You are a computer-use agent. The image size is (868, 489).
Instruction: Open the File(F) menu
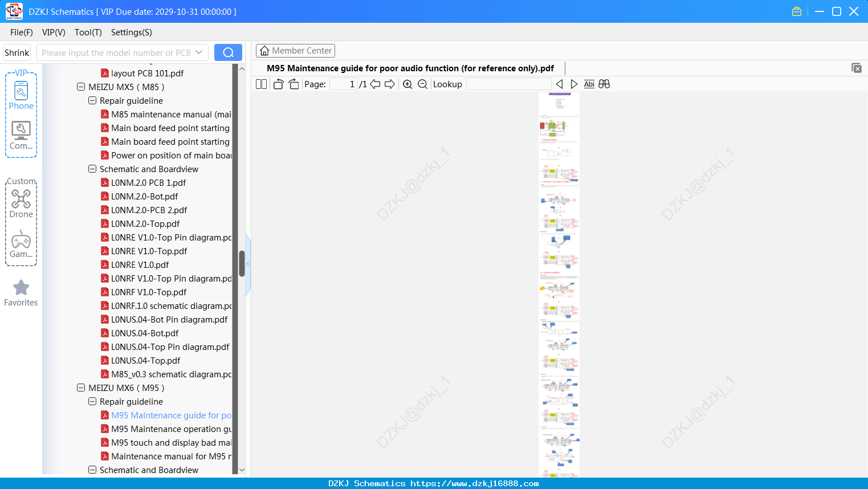point(22,32)
